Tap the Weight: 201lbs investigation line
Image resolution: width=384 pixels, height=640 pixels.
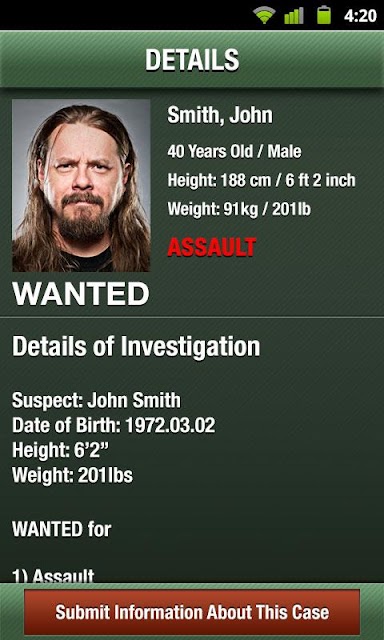click(73, 476)
